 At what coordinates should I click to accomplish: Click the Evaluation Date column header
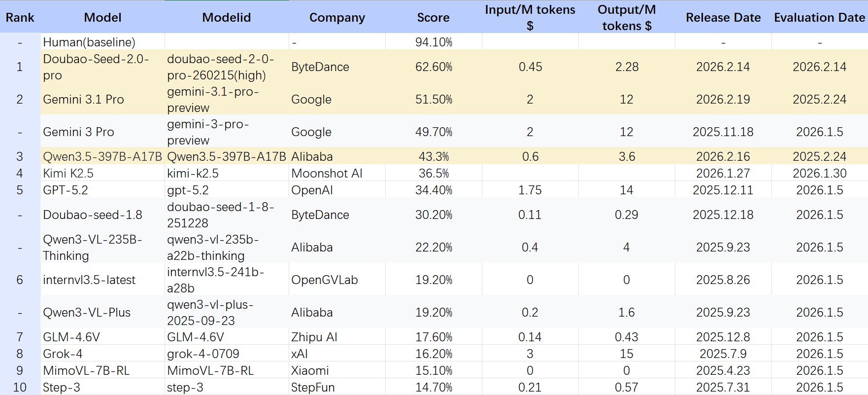[819, 18]
